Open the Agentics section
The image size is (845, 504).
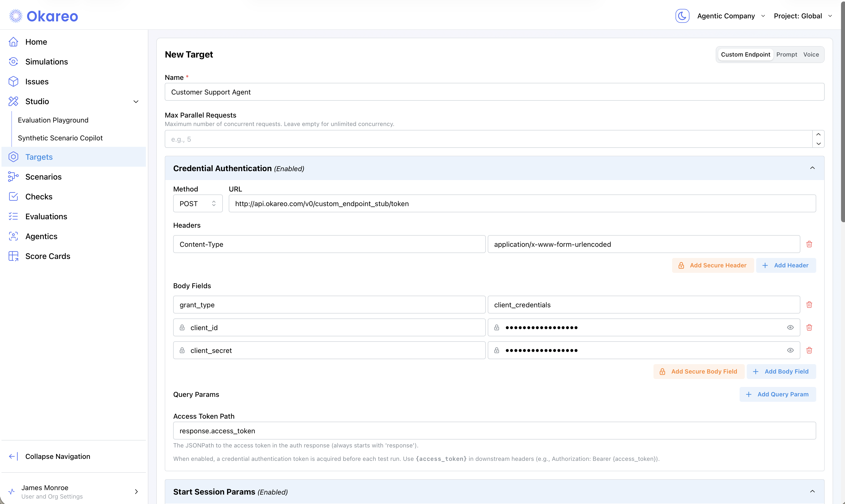tap(42, 236)
